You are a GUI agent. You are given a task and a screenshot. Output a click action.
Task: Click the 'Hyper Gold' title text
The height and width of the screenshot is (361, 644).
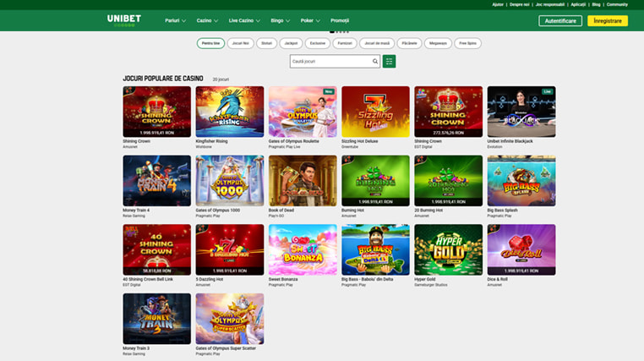click(424, 279)
